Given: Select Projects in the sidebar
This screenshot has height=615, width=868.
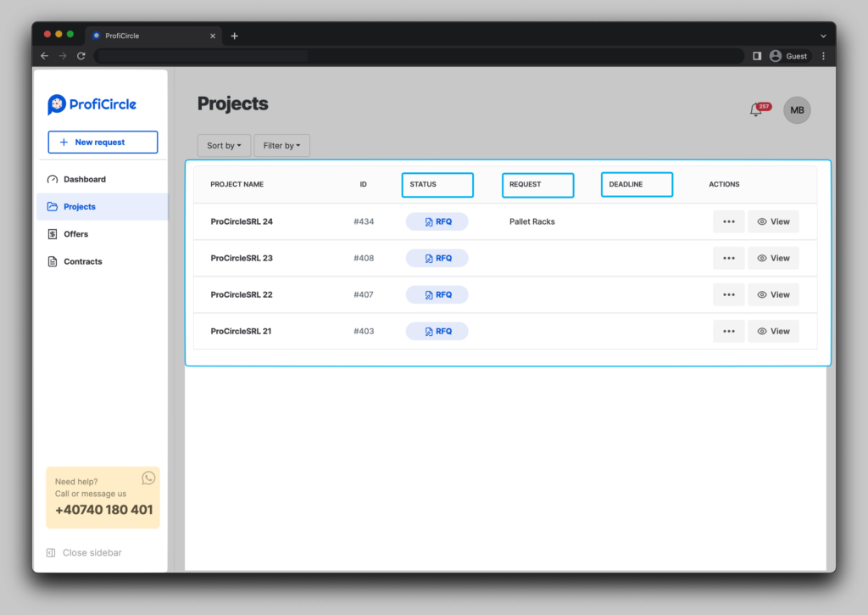Looking at the screenshot, I should click(x=103, y=207).
